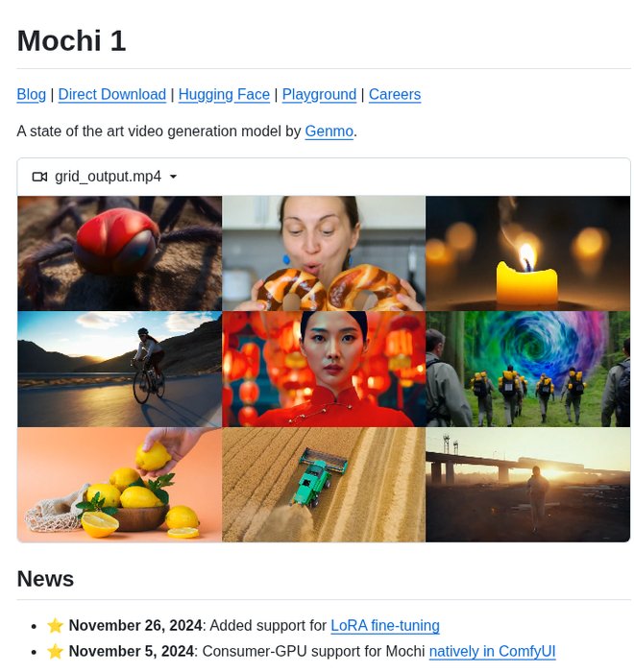634x672 pixels.
Task: Open the natively in ComfyUI link
Action: click(x=492, y=651)
